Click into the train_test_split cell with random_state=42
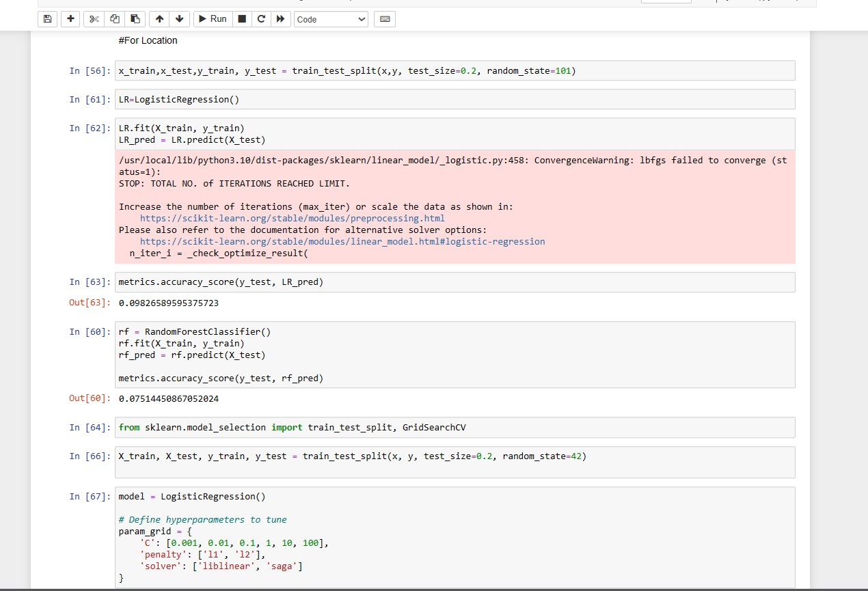 click(455, 463)
